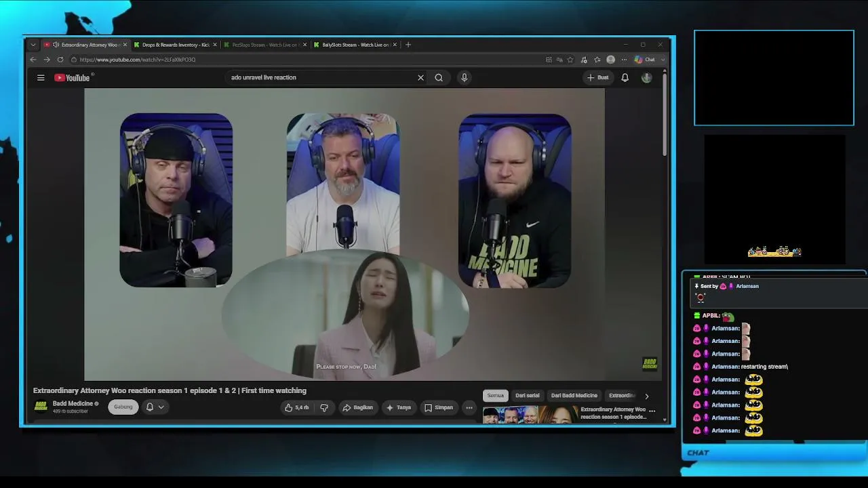Viewport: 868px width, 488px height.
Task: Reload the YouTube page
Action: (x=60, y=60)
